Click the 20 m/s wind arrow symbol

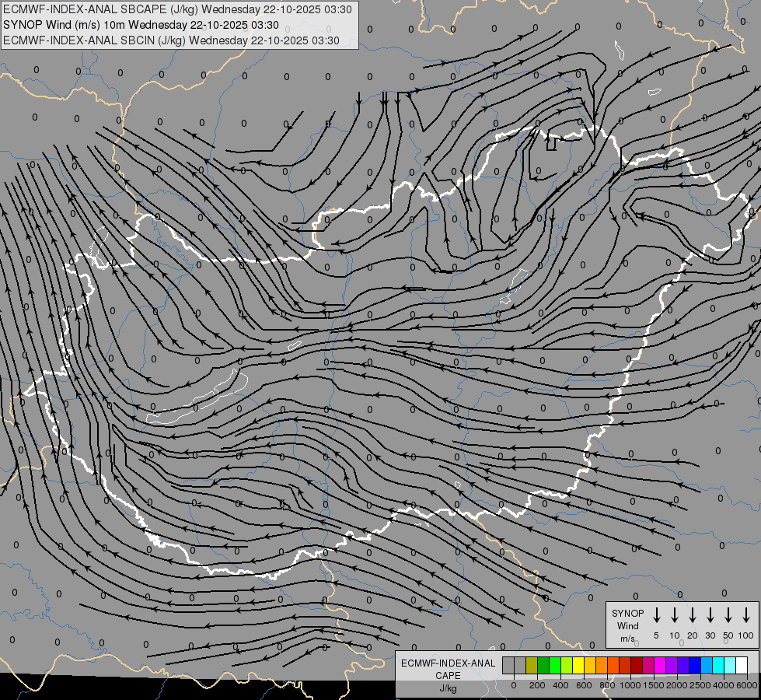pyautogui.click(x=692, y=615)
